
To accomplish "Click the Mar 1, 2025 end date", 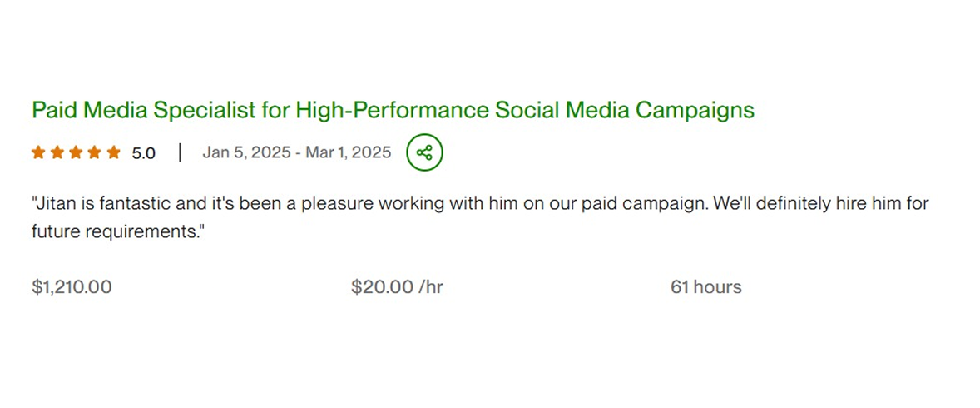I will point(348,153).
